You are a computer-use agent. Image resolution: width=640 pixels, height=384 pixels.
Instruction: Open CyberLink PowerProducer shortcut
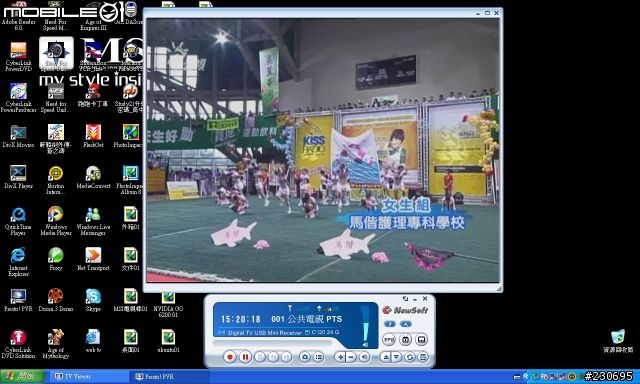[x=18, y=98]
